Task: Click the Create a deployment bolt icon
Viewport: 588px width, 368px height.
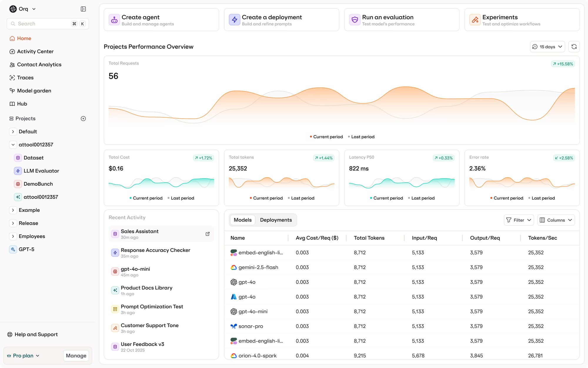Action: click(x=235, y=20)
